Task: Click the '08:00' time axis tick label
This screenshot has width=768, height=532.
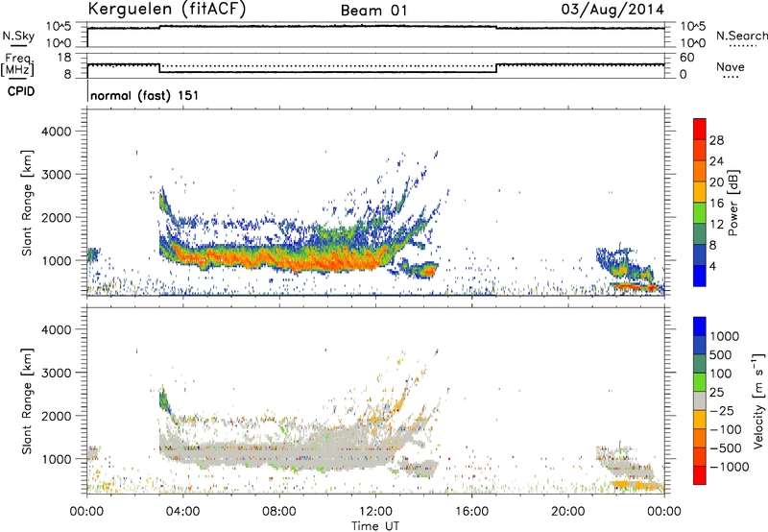Action: pos(279,512)
